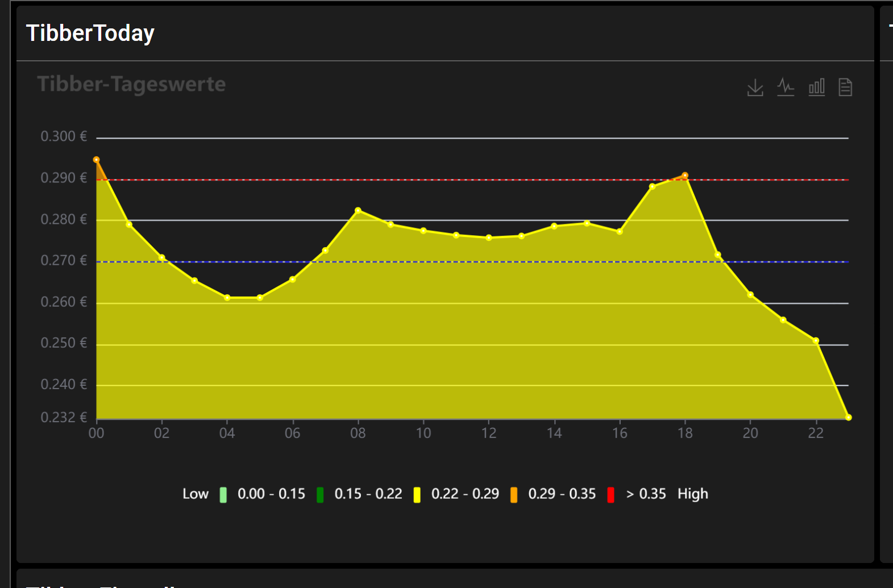Click the data point at hour 08
The width and height of the screenshot is (893, 588).
358,211
